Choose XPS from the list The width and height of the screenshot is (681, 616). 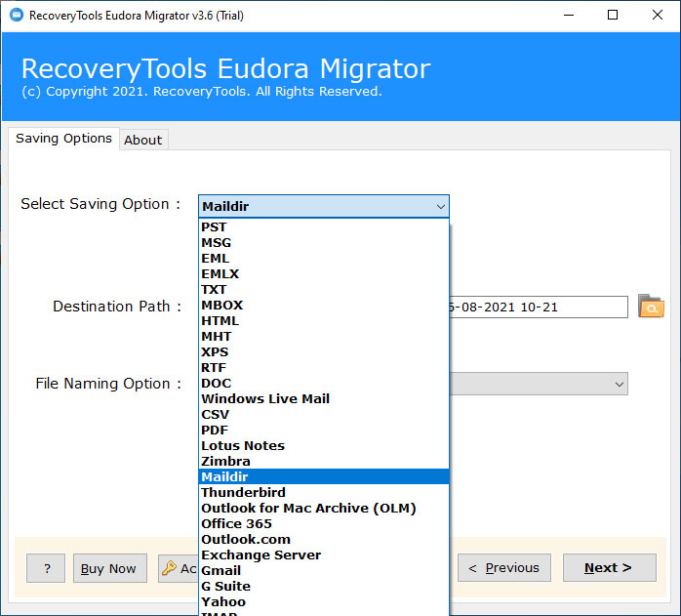point(324,352)
